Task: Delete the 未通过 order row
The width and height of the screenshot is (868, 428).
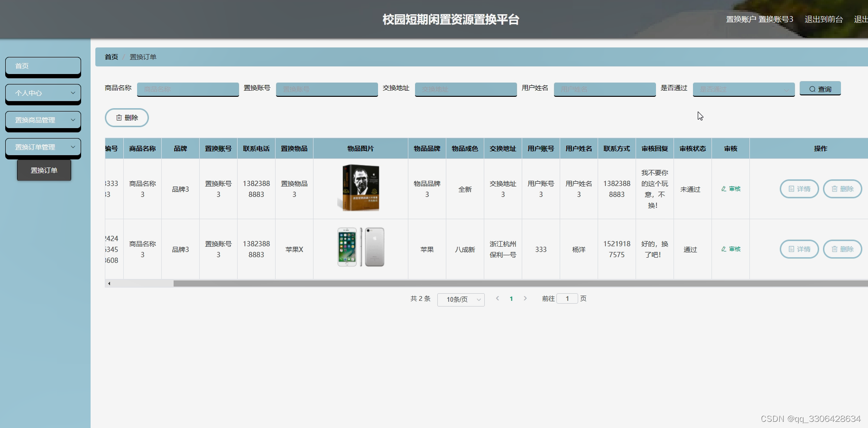Action: tap(842, 189)
